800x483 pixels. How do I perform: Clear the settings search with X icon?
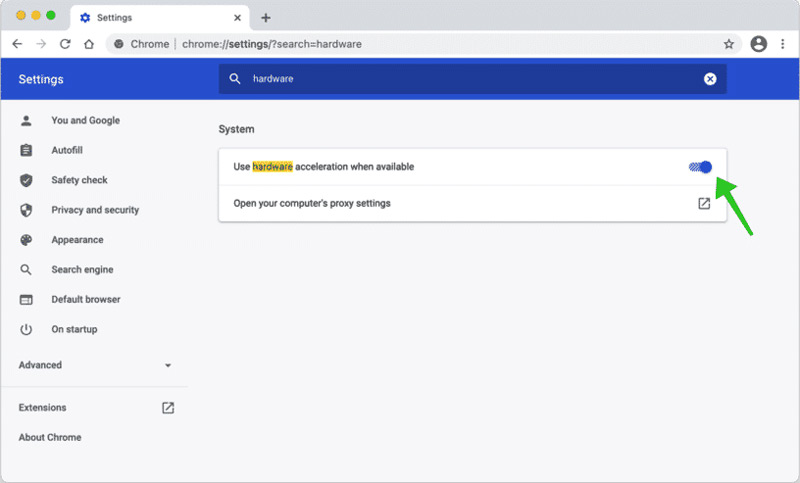click(x=710, y=79)
